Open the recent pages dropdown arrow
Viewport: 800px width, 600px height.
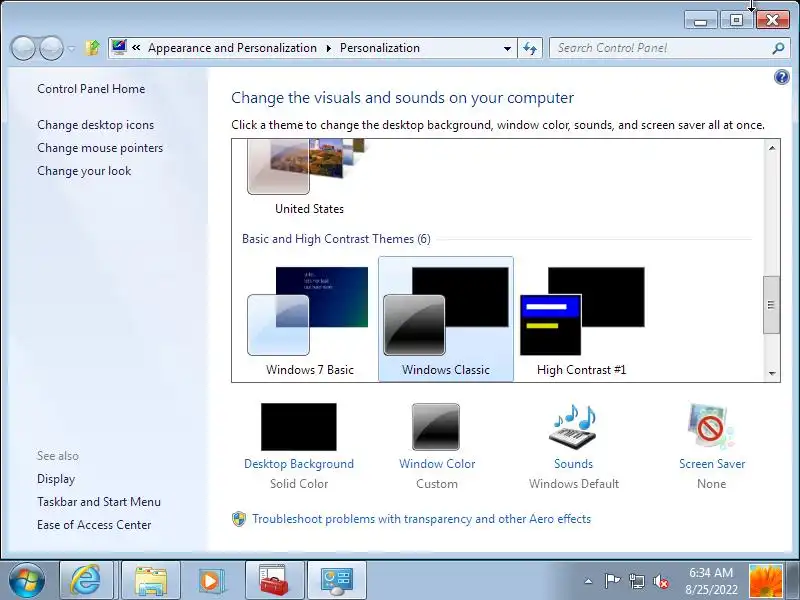tap(71, 49)
